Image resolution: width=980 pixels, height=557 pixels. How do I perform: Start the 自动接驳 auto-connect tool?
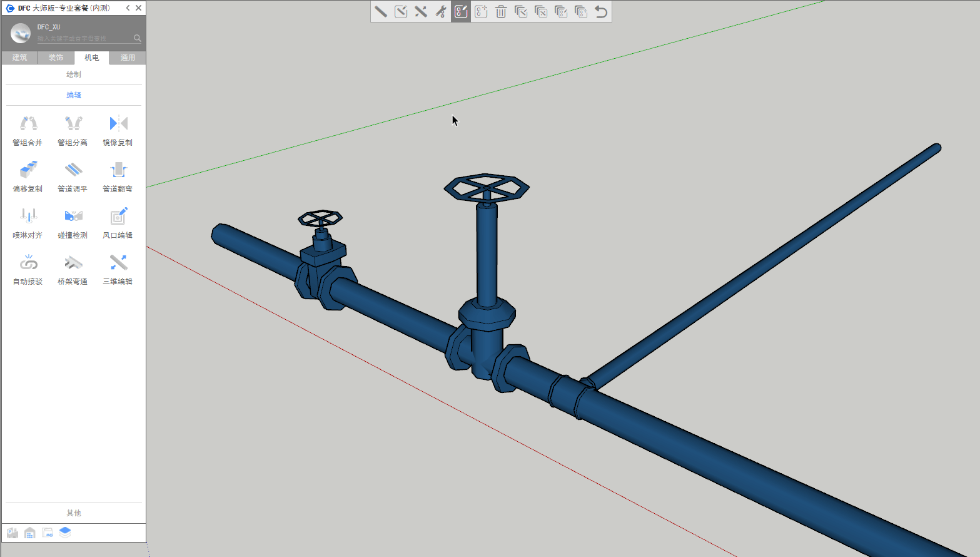[x=28, y=269]
